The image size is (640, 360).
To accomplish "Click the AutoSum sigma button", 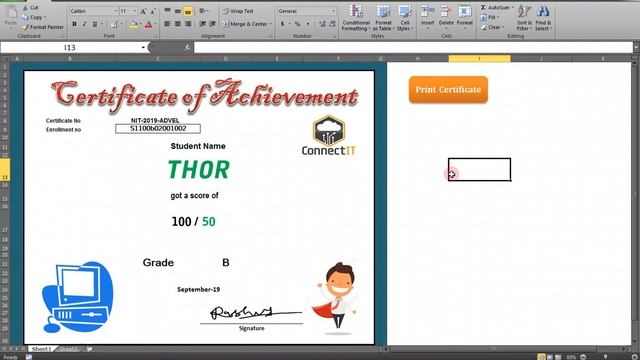I will 494,8.
